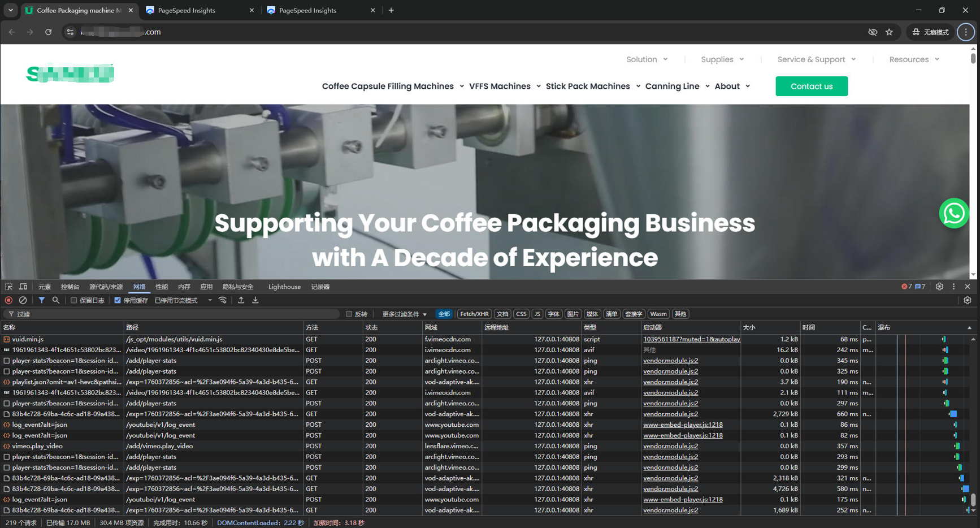The height and width of the screenshot is (528, 980).
Task: Expand the 更多过滤条件 dropdown
Action: [x=404, y=314]
